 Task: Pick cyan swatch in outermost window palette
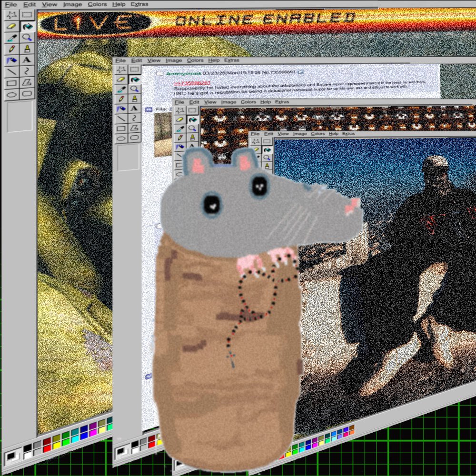(75, 439)
